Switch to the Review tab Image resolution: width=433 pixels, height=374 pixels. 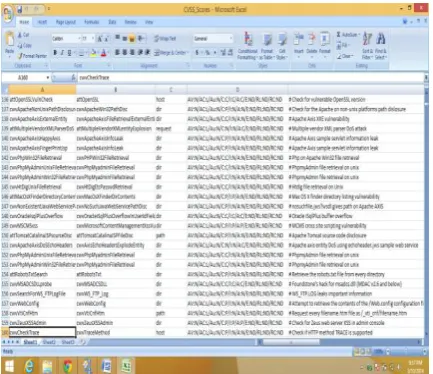pos(130,22)
